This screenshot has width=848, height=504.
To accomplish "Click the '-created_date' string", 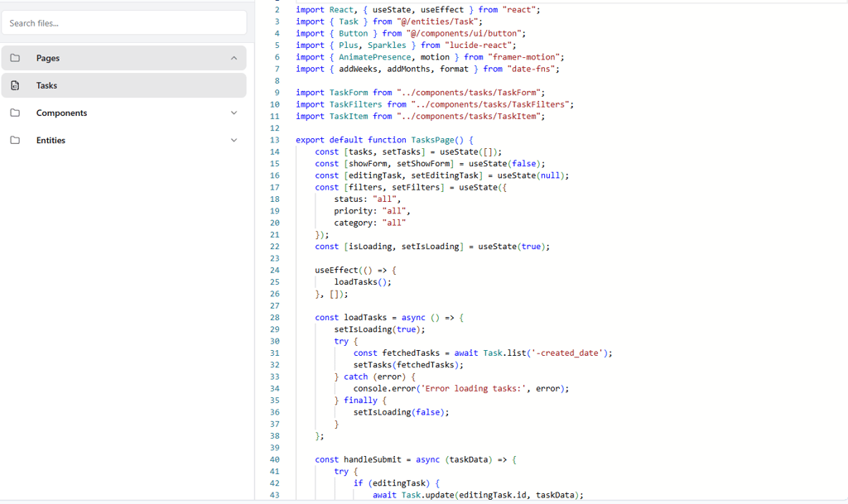I will pyautogui.click(x=566, y=353).
